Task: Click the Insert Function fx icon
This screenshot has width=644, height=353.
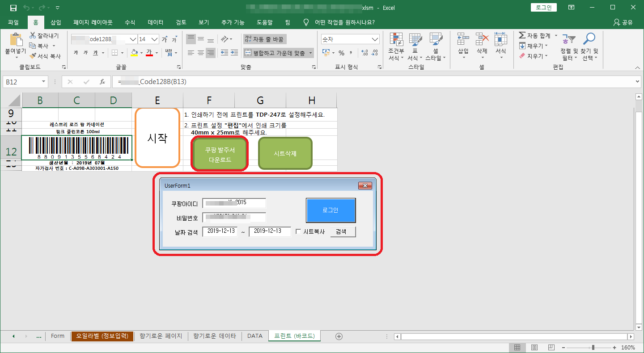Action: [102, 82]
